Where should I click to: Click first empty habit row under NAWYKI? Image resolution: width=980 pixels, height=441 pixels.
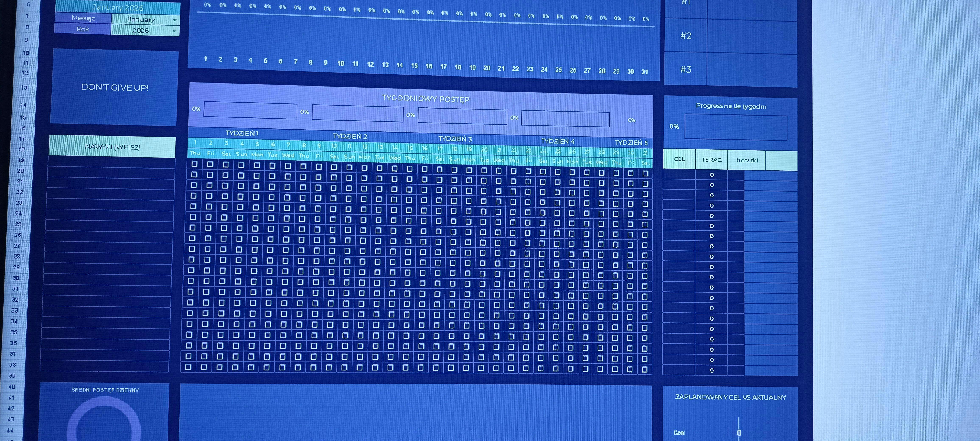tap(111, 162)
